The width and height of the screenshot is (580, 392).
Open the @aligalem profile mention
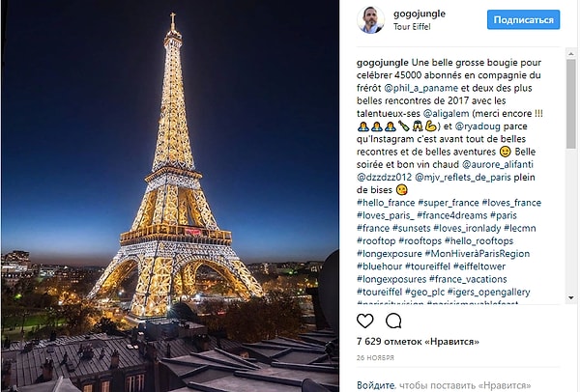[446, 113]
